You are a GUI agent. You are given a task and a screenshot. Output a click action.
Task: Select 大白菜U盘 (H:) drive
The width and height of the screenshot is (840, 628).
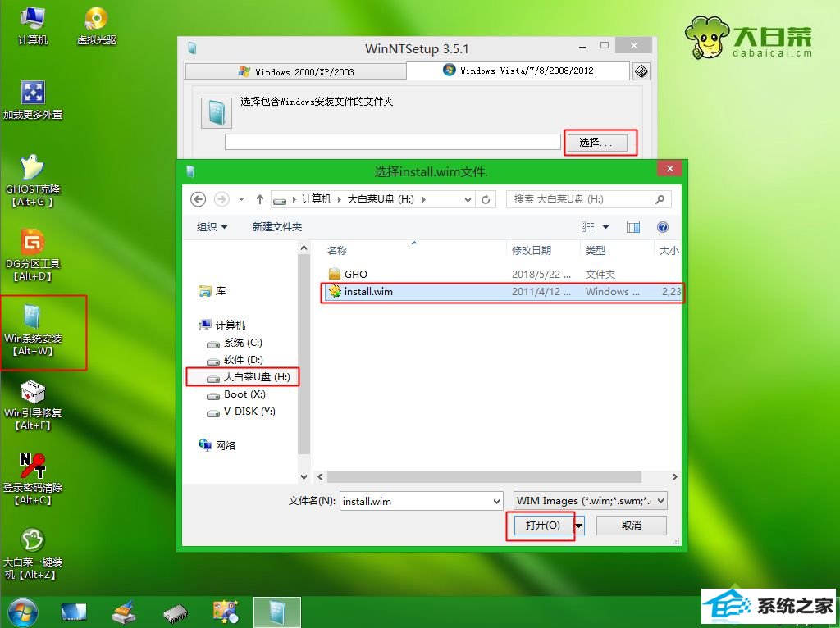tap(249, 377)
